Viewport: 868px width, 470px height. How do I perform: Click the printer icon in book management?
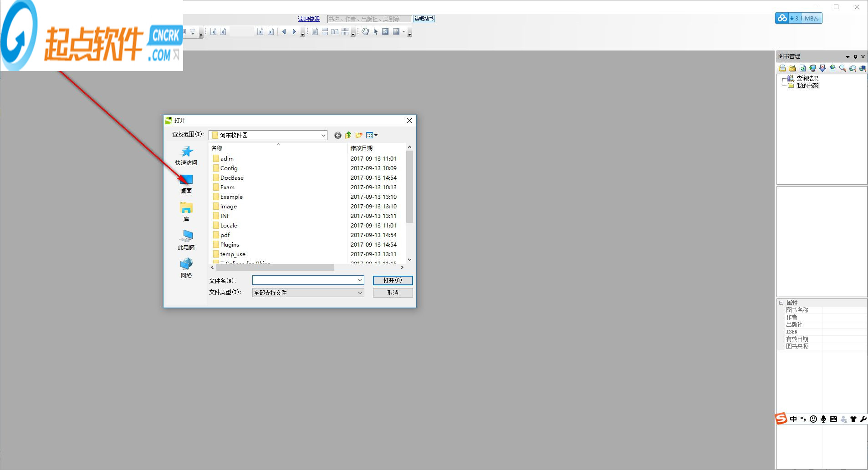782,68
